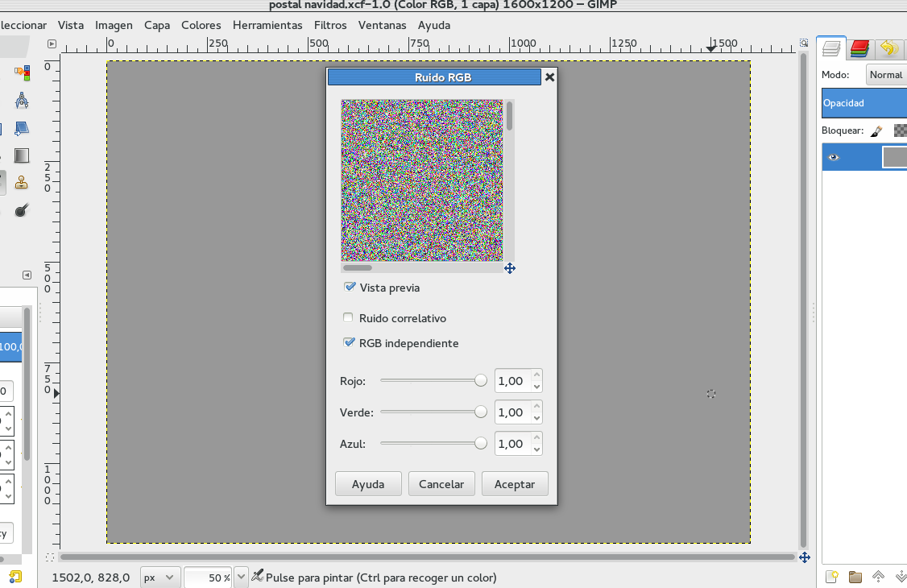Disable the RGB independiente checkbox

click(350, 342)
